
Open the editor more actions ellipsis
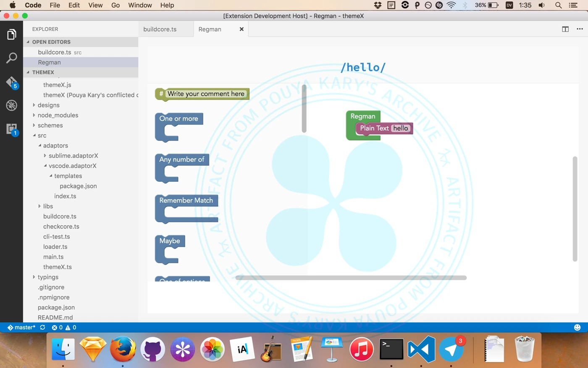coord(580,29)
